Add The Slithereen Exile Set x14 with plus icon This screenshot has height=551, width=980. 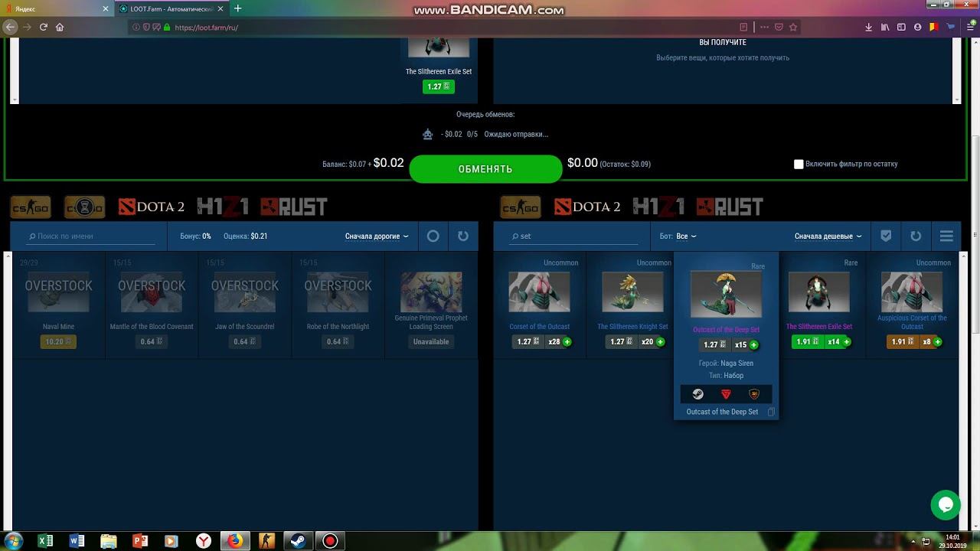[847, 342]
